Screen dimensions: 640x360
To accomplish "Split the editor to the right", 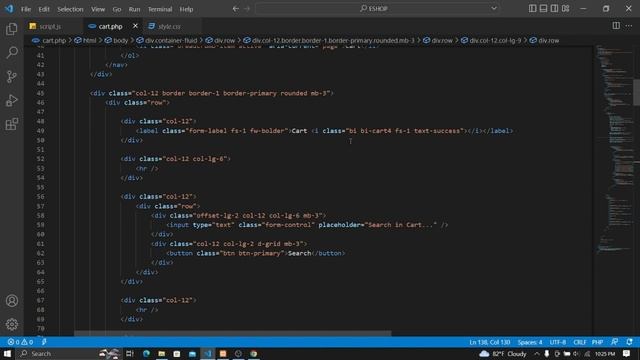I will tap(616, 26).
